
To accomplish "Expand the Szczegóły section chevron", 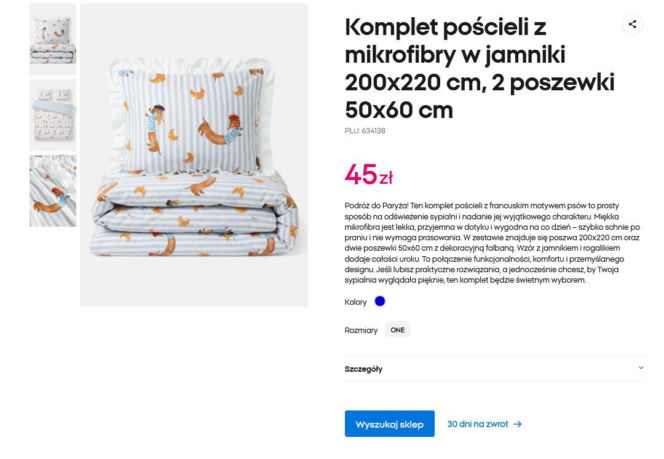I will (x=640, y=368).
